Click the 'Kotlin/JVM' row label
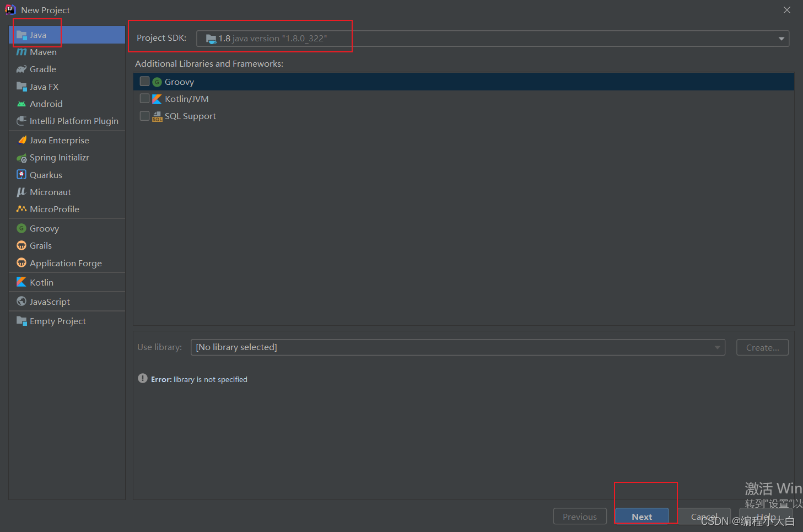 (187, 99)
